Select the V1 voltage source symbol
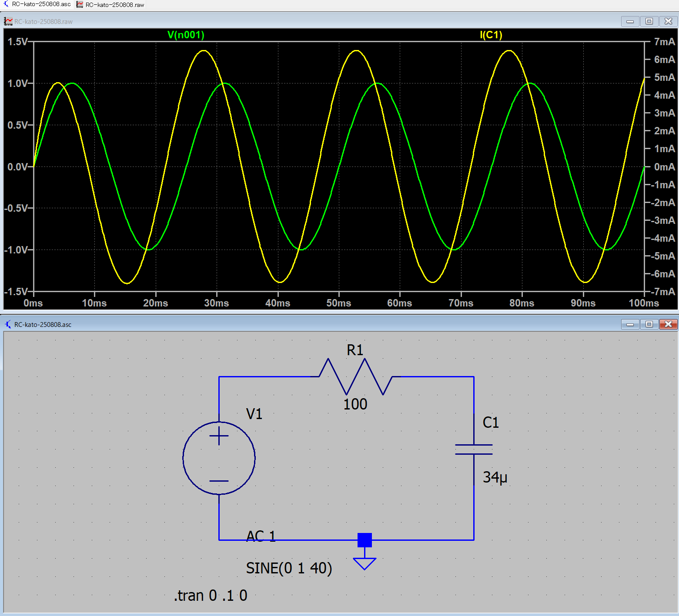This screenshot has height=616, width=679. click(219, 458)
